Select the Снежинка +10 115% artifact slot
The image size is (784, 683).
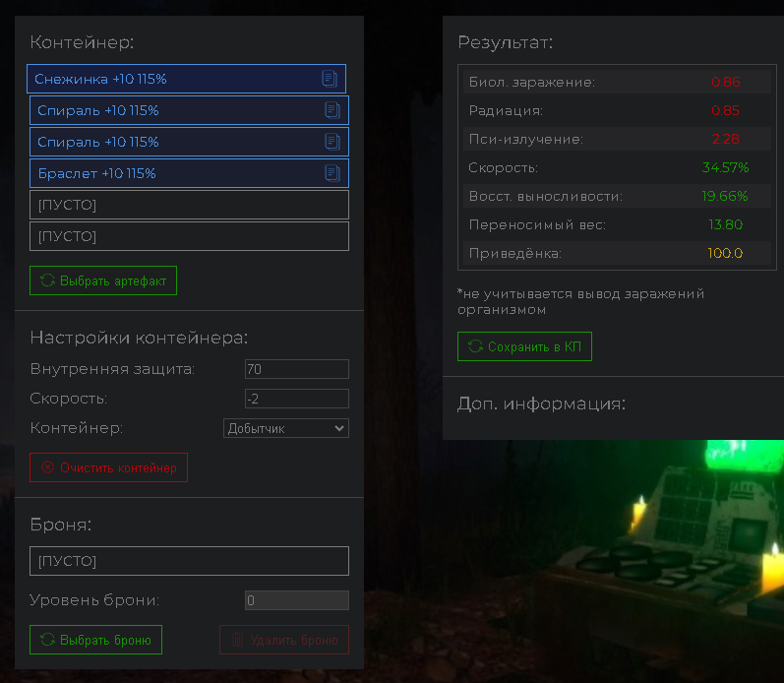pos(186,79)
